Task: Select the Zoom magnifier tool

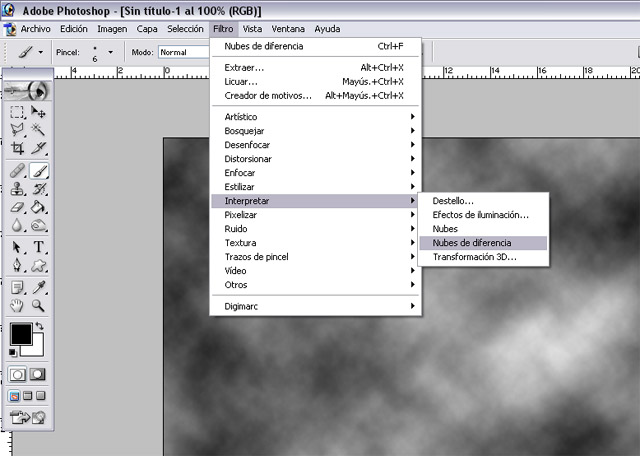Action: pyautogui.click(x=39, y=305)
